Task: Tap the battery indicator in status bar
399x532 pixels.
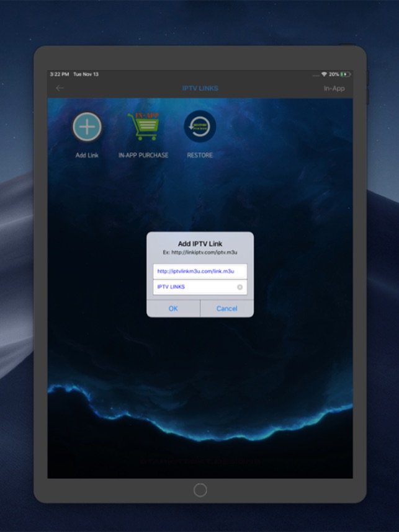Action: (x=346, y=74)
